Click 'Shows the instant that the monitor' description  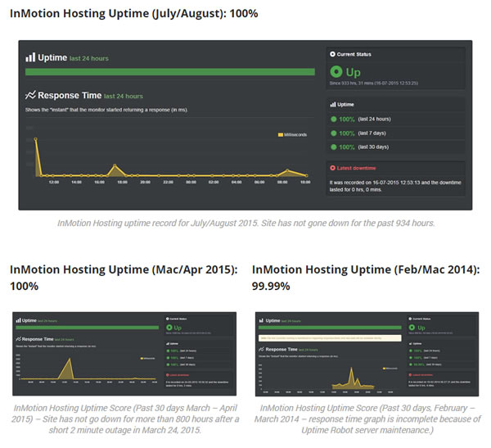click(x=106, y=110)
